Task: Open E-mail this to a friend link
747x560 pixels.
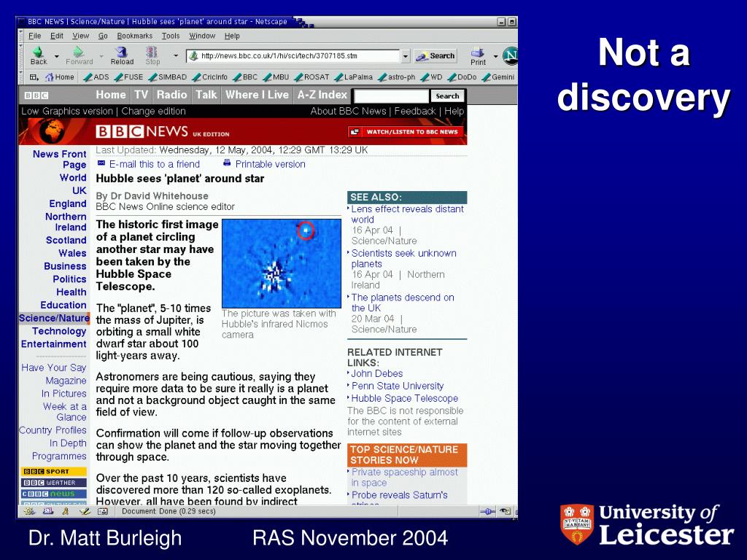Action: [x=155, y=164]
